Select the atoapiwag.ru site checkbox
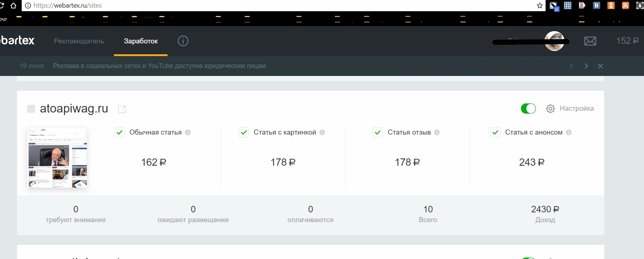The width and height of the screenshot is (644, 259). [x=31, y=109]
